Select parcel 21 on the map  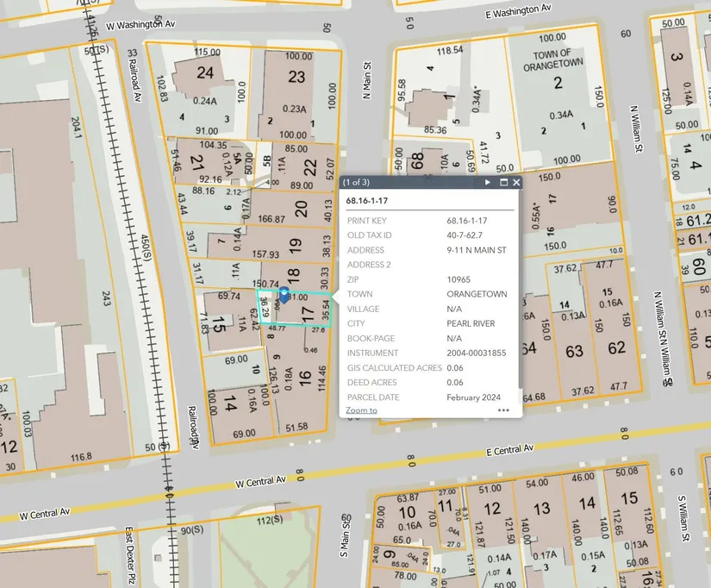[x=197, y=161]
